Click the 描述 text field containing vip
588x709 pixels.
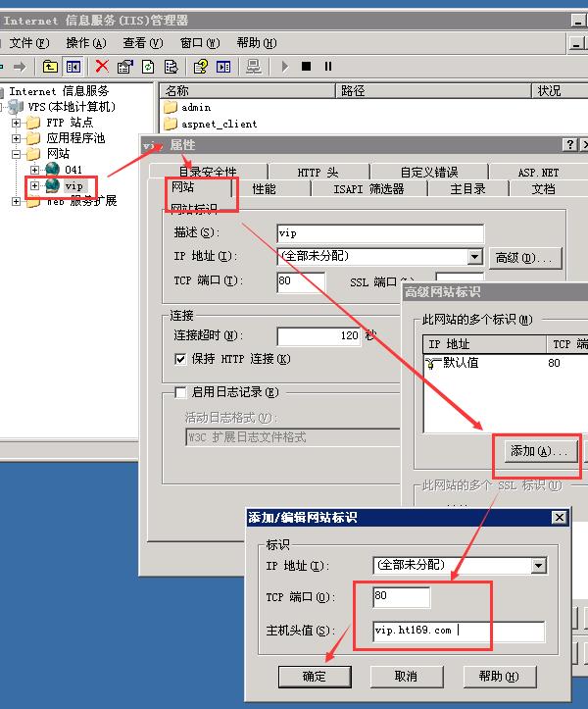[x=380, y=233]
